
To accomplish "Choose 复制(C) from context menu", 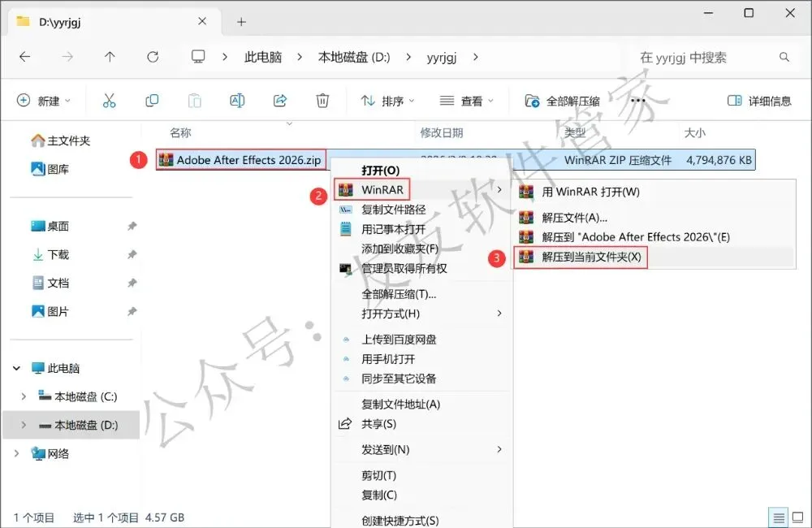I will [x=379, y=496].
